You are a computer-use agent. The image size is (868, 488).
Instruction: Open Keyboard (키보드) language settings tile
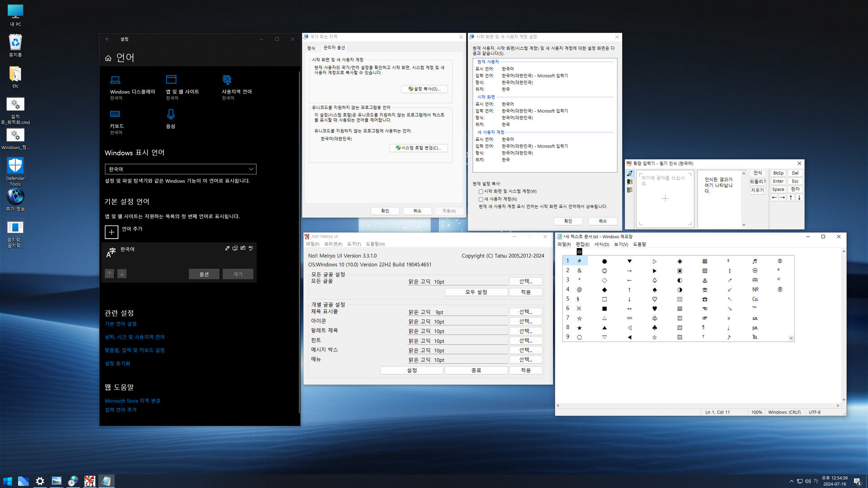pos(117,122)
